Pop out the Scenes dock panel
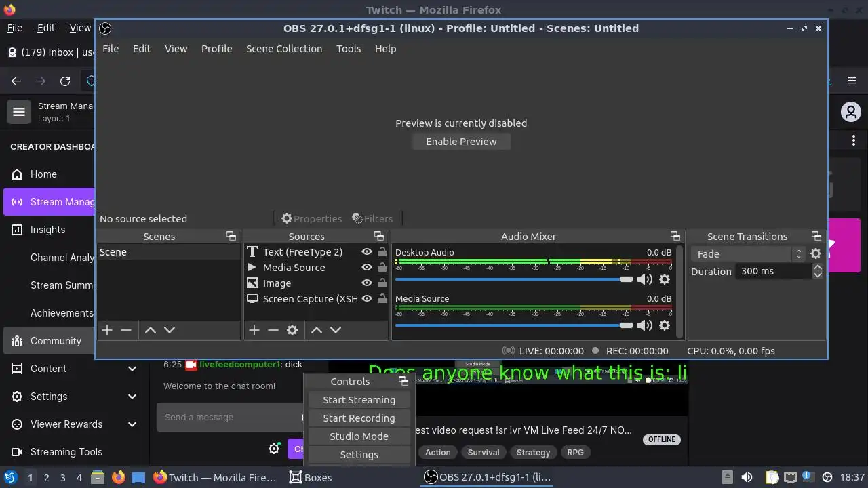The width and height of the screenshot is (868, 488). click(231, 236)
